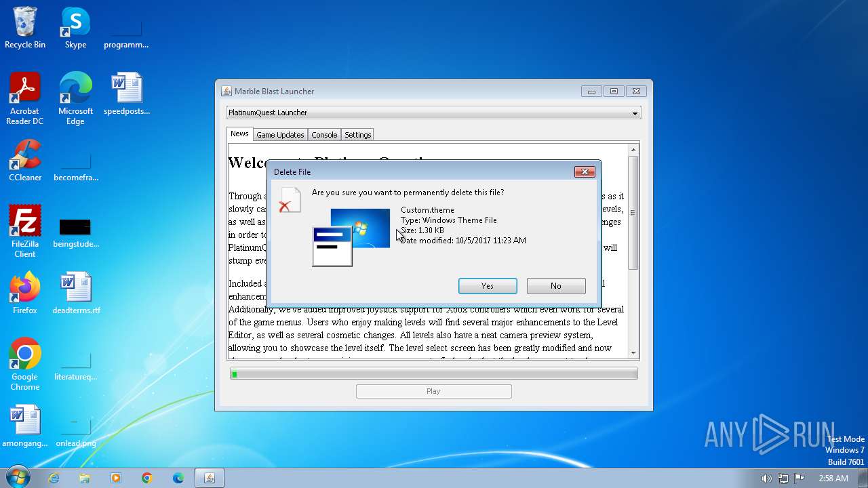Image resolution: width=868 pixels, height=488 pixels.
Task: Open the Windows Start menu
Action: 17,478
